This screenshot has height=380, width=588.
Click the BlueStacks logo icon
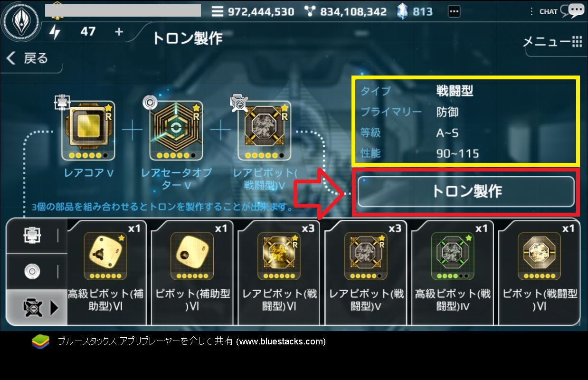41,342
